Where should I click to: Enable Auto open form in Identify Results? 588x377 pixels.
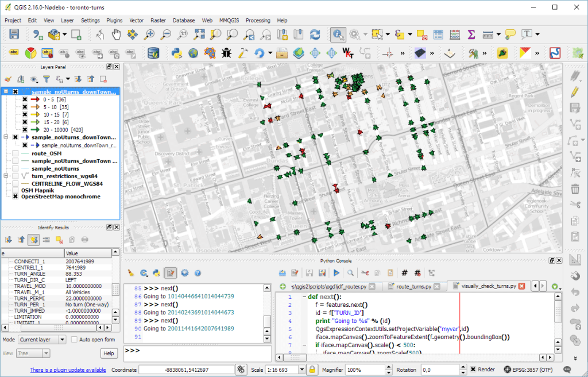point(73,339)
